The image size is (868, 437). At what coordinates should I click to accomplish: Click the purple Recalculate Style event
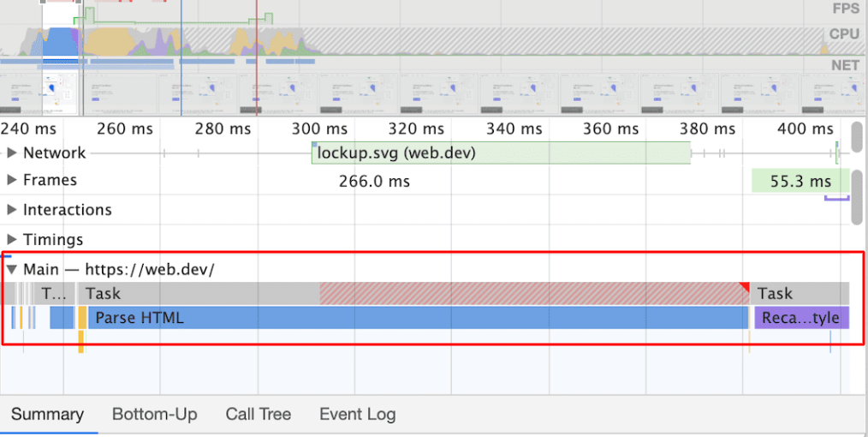tap(801, 318)
